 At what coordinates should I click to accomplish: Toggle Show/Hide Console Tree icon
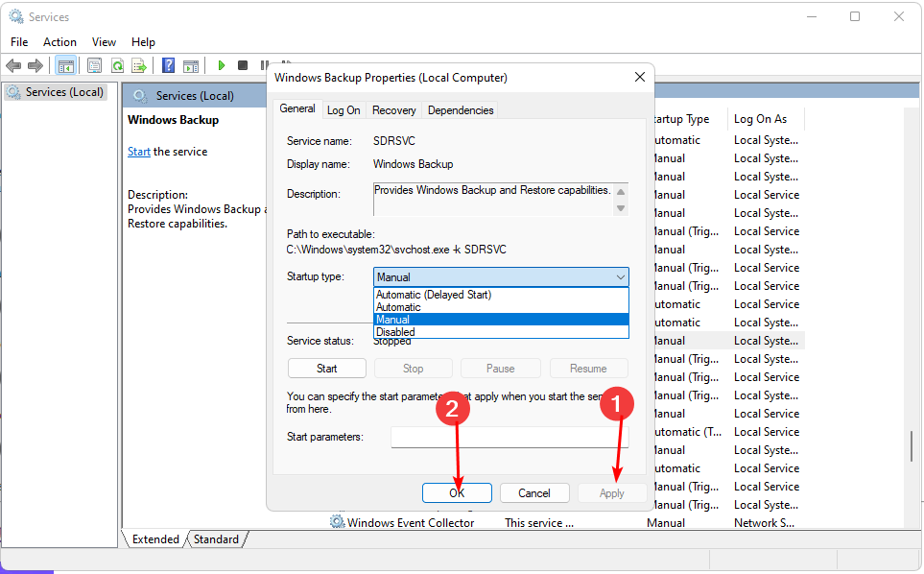coord(65,65)
